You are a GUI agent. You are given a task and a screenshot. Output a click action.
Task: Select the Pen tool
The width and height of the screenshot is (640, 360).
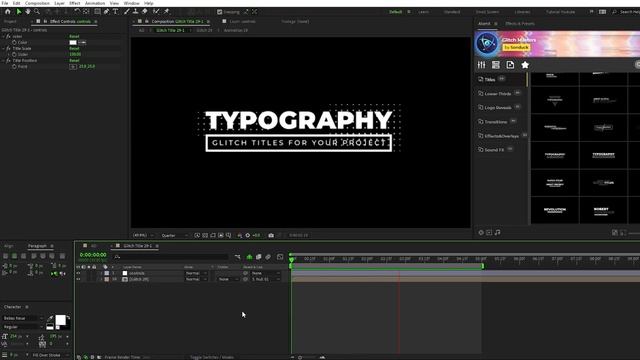(x=107, y=12)
